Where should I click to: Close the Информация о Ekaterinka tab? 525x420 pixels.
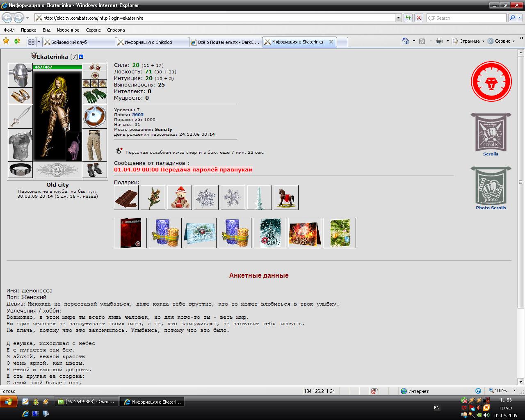tap(331, 42)
